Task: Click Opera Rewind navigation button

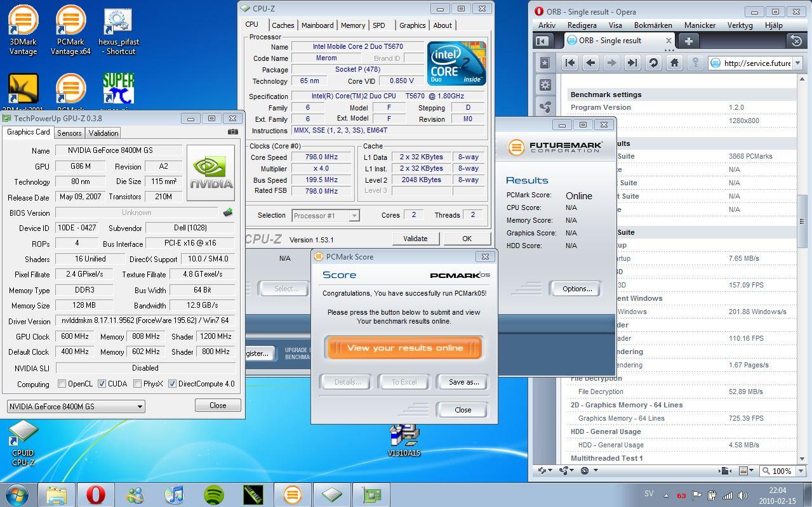Action: click(570, 62)
